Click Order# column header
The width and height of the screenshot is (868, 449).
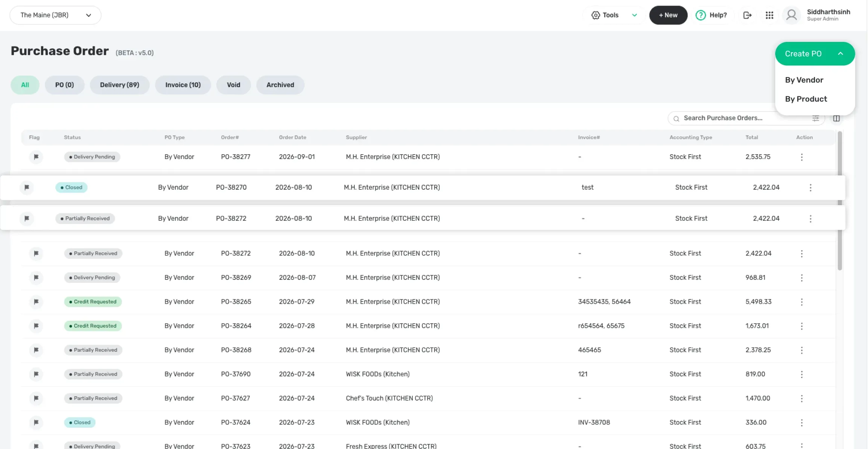(230, 137)
